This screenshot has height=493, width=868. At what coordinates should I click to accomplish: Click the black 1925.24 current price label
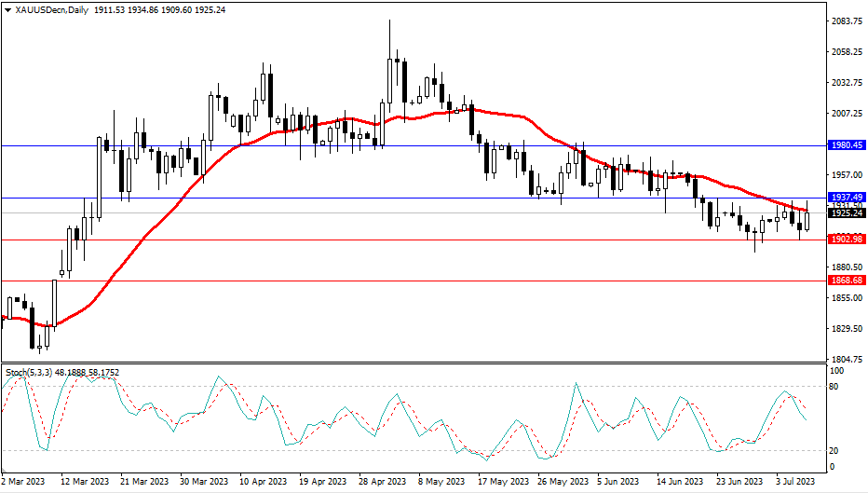tap(846, 212)
